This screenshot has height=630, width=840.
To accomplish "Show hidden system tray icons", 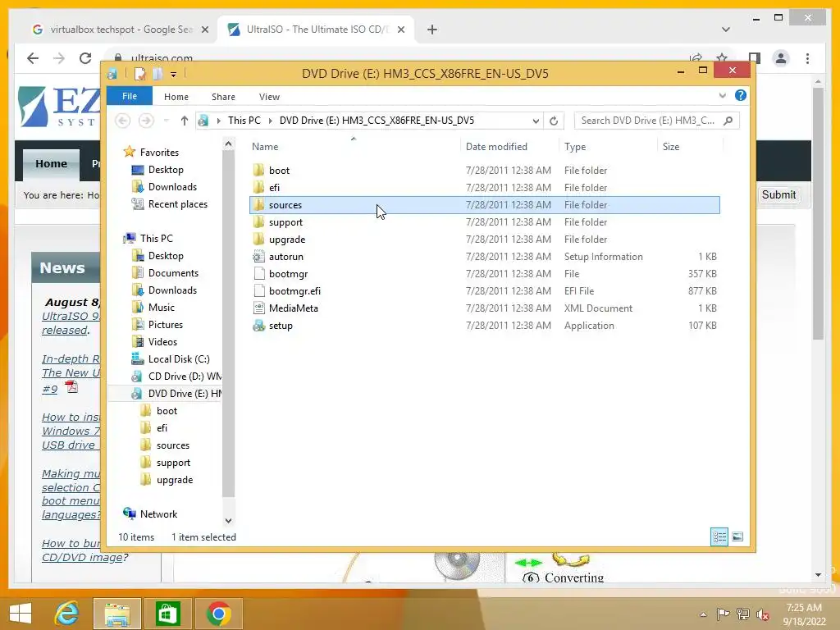I will (703, 614).
